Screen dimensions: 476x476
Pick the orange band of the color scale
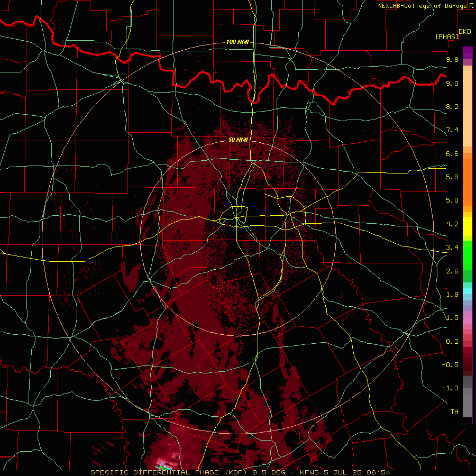pyautogui.click(x=467, y=182)
